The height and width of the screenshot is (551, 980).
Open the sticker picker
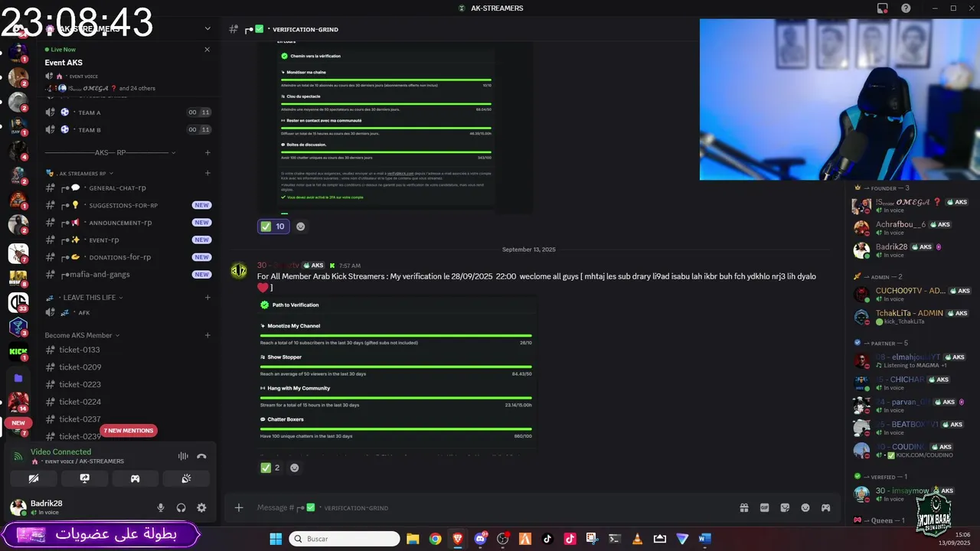point(785,507)
